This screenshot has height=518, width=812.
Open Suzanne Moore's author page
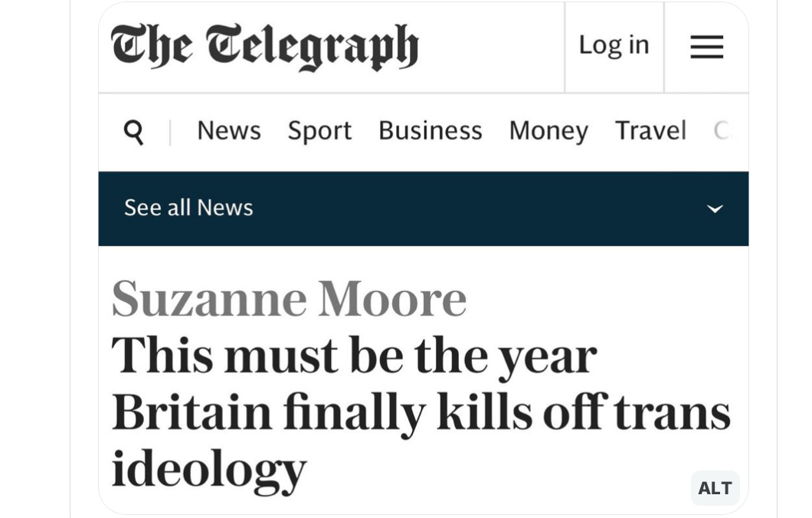pyautogui.click(x=289, y=298)
